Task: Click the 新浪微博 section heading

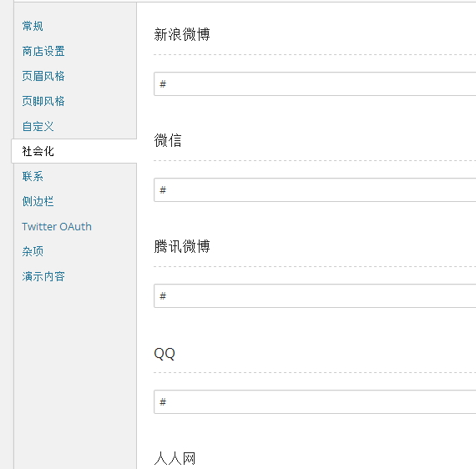Action: 182,34
